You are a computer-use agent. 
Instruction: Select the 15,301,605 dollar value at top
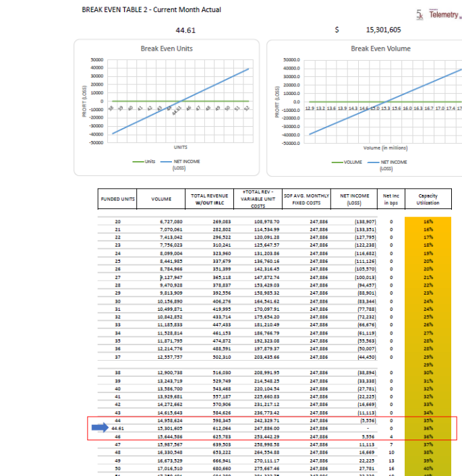coord(383,30)
